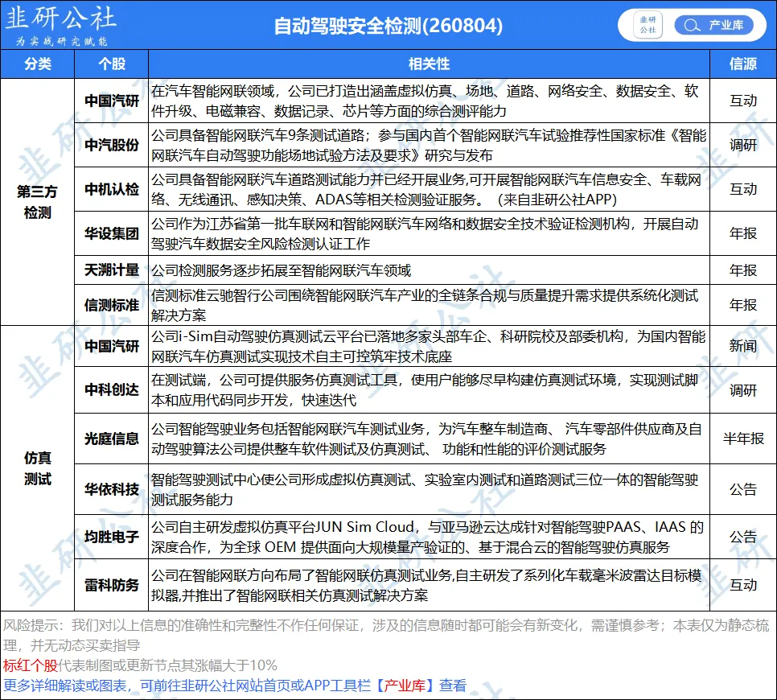Viewport: 777px width, 700px height.
Task: Select the 仿真测试 category cell
Action: click(38, 468)
